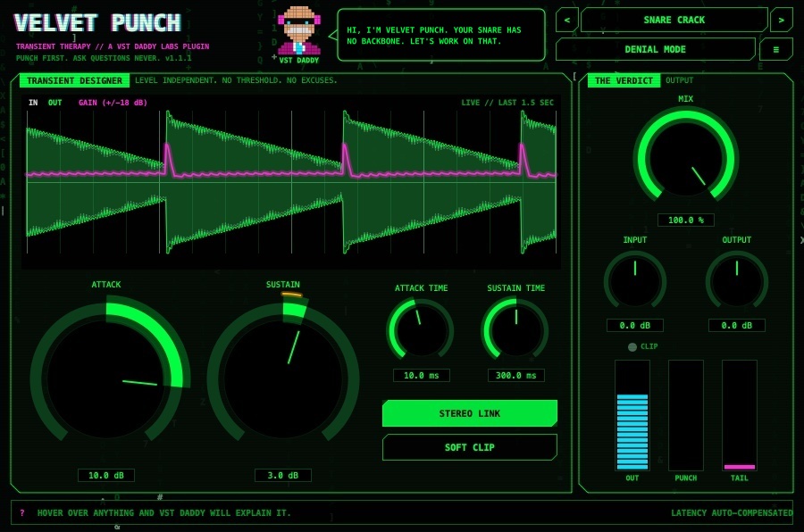This screenshot has height=532, width=804.
Task: Toggle the Stereo Link button
Action: point(469,413)
